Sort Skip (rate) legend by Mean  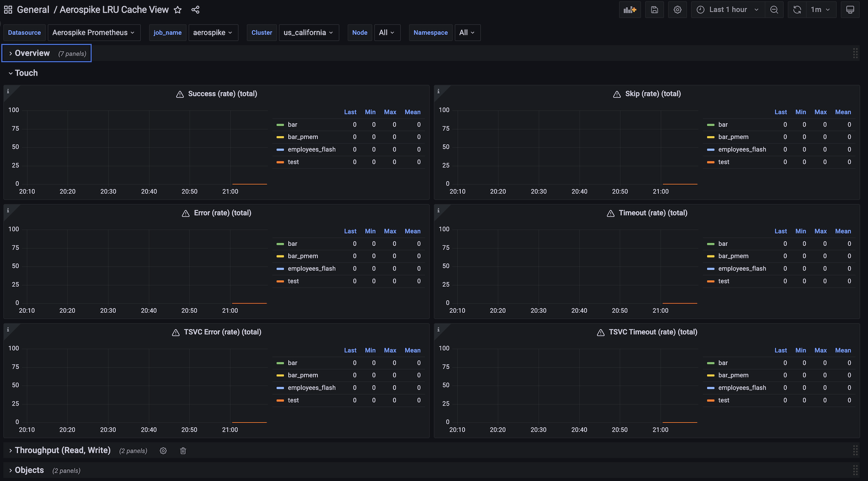[x=843, y=112]
